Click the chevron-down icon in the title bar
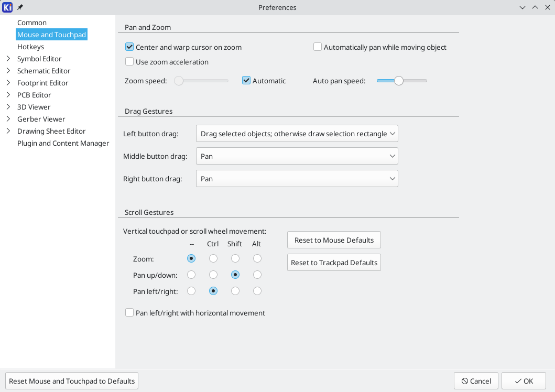 (x=523, y=7)
